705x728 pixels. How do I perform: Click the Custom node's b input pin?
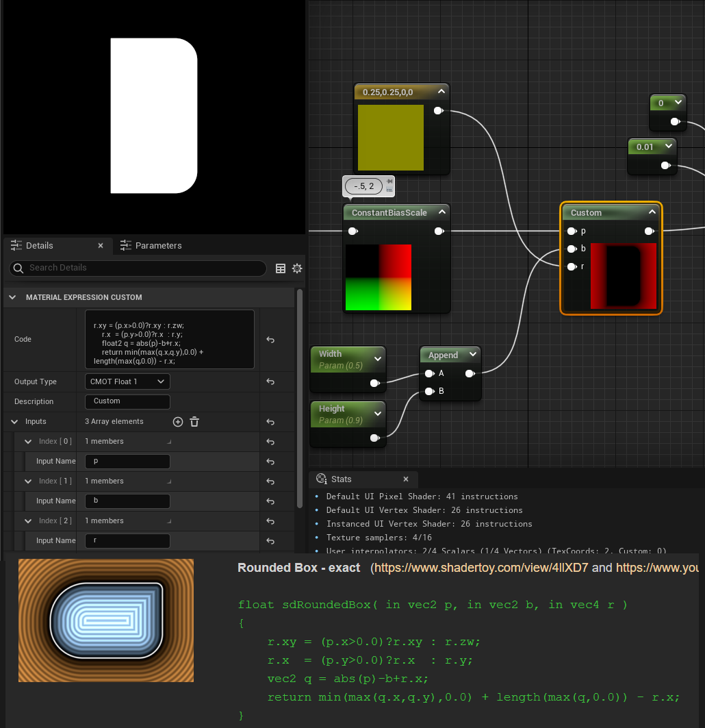[x=572, y=249]
